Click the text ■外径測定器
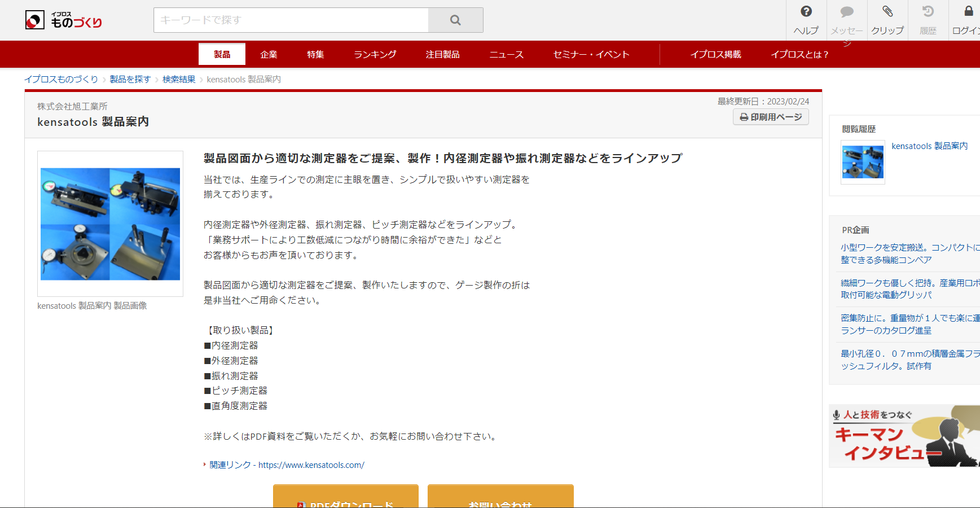 tap(231, 361)
